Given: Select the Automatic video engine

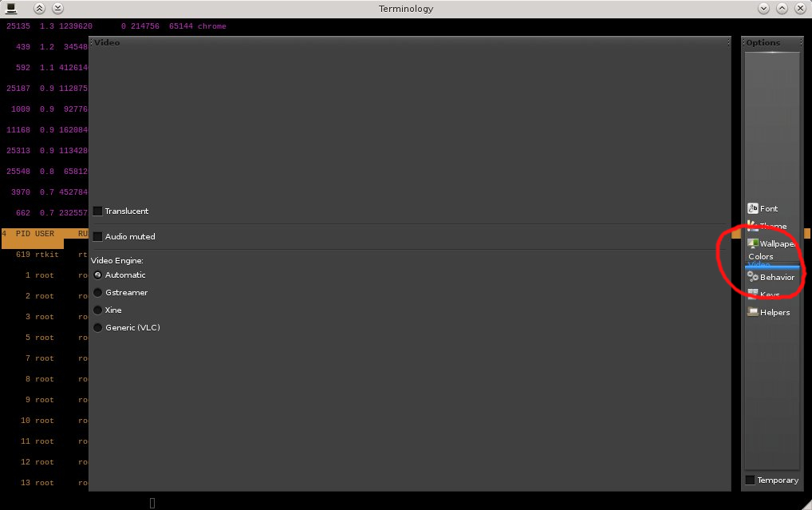Looking at the screenshot, I should pyautogui.click(x=97, y=275).
